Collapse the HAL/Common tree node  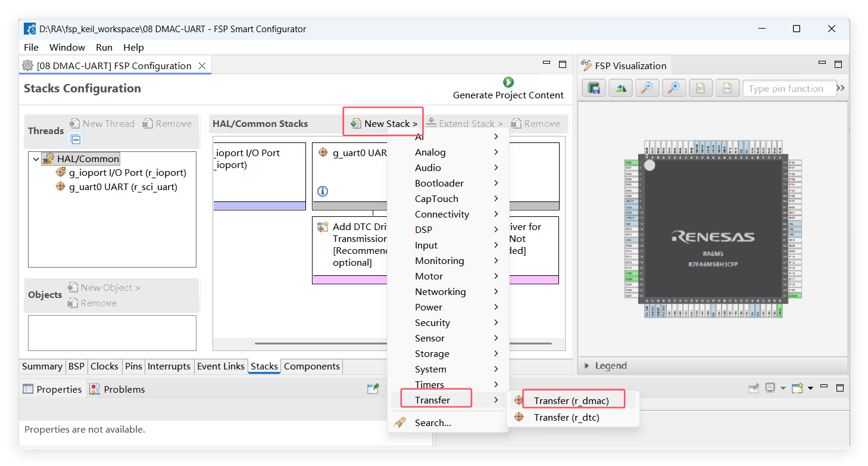(36, 159)
